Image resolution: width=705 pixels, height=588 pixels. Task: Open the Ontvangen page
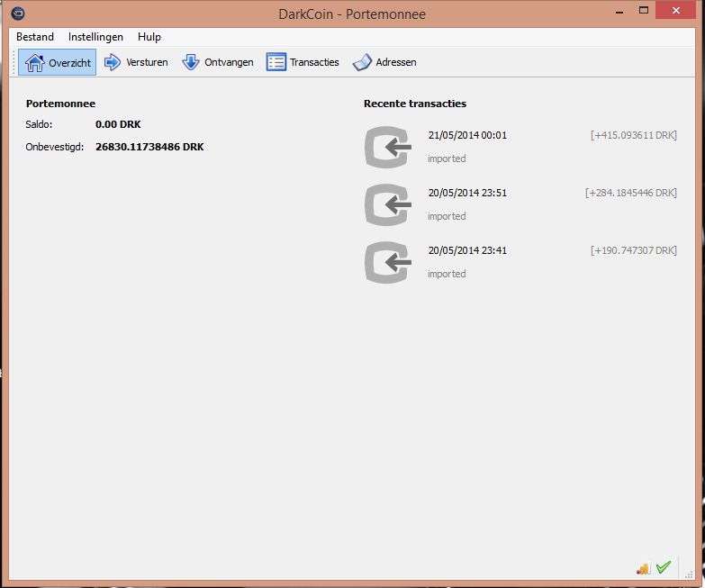[x=218, y=62]
